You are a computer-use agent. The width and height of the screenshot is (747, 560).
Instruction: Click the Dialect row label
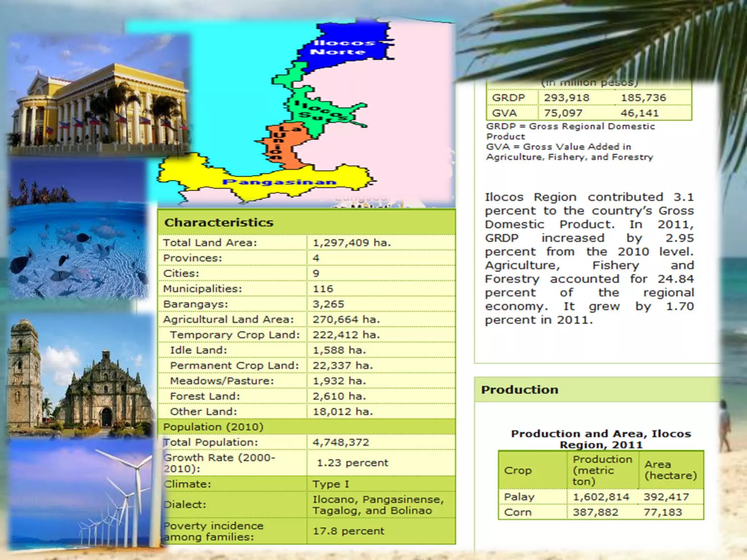(x=185, y=505)
